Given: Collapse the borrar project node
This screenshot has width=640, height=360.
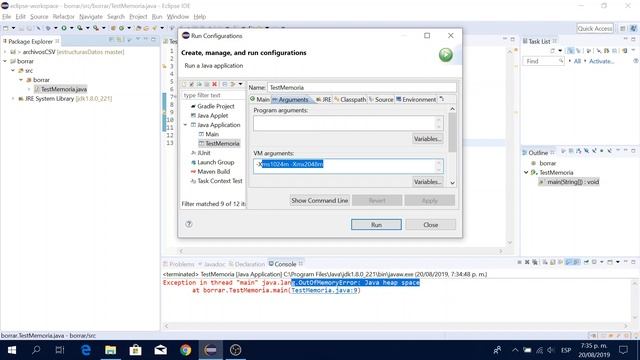Looking at the screenshot, I should [x=5, y=61].
